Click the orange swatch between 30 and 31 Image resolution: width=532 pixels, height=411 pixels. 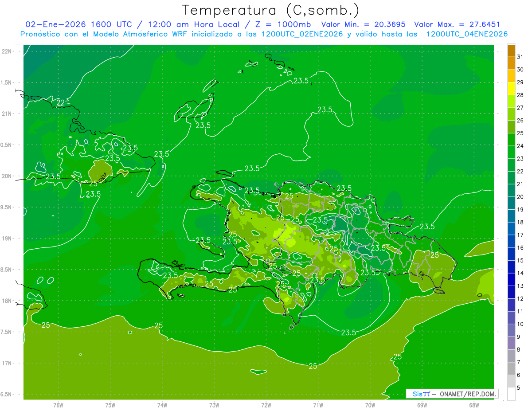(x=511, y=63)
